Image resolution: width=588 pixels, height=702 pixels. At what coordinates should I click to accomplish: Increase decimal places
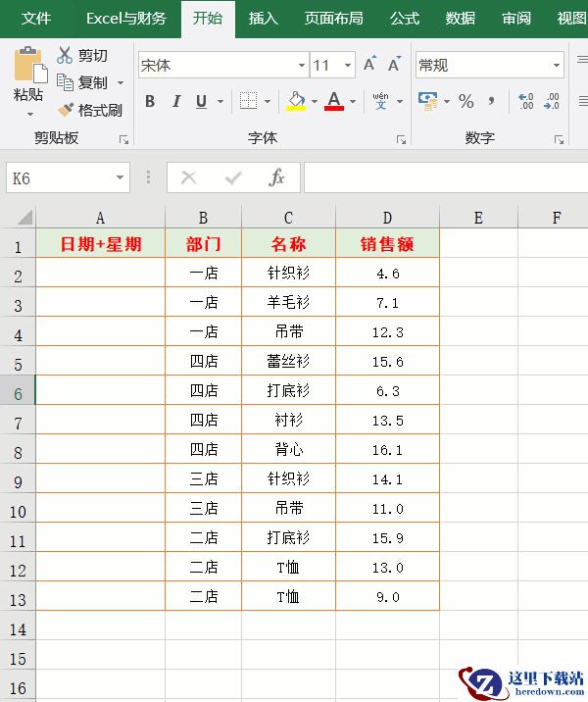526,101
